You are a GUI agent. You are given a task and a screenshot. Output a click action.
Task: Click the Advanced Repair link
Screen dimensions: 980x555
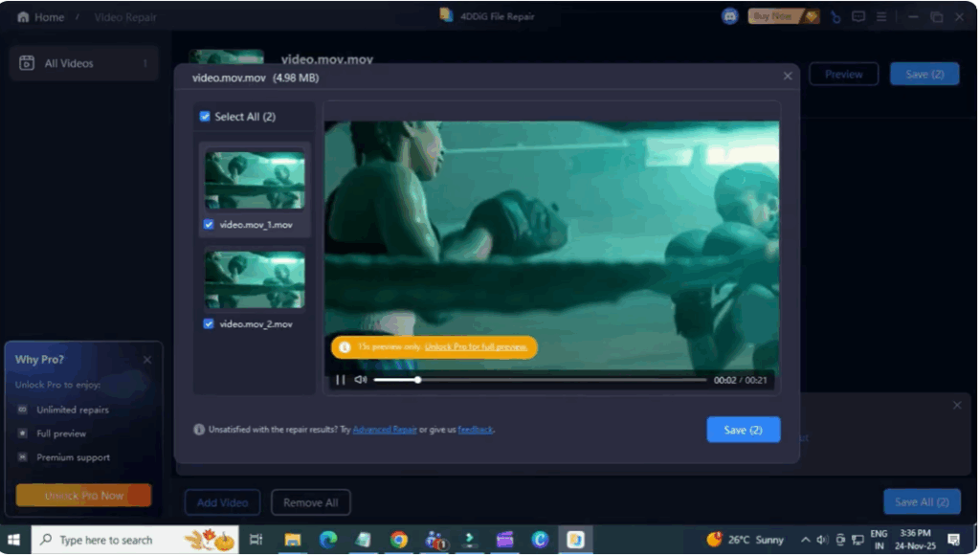pos(385,430)
